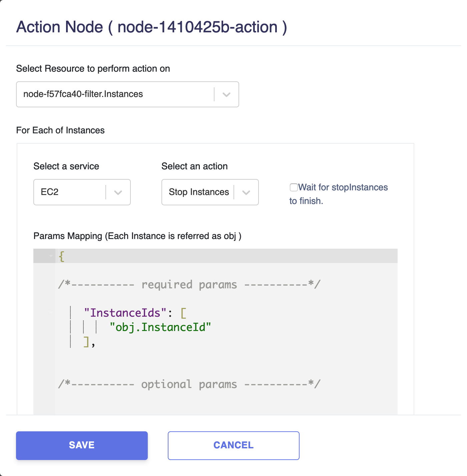Click the CANCEL button
The height and width of the screenshot is (476, 467).
click(233, 446)
